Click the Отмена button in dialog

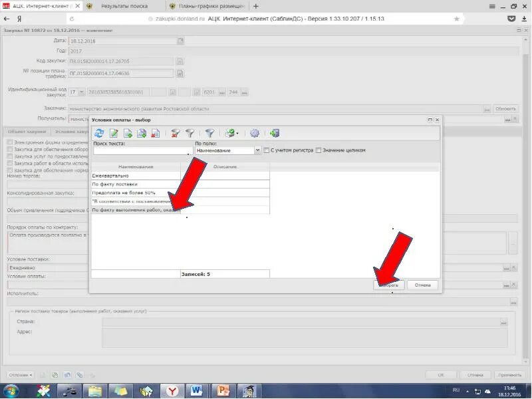click(x=422, y=285)
